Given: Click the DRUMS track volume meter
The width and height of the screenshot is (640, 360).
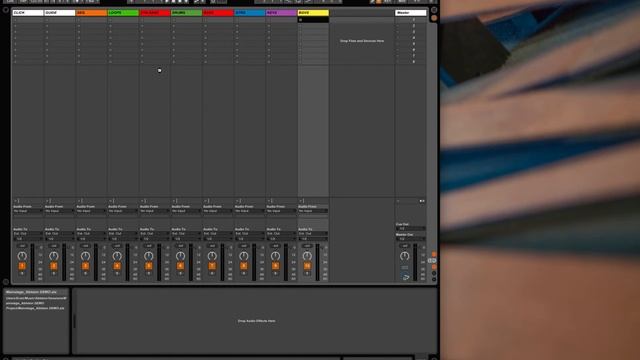Looking at the screenshot, I should point(191,262).
